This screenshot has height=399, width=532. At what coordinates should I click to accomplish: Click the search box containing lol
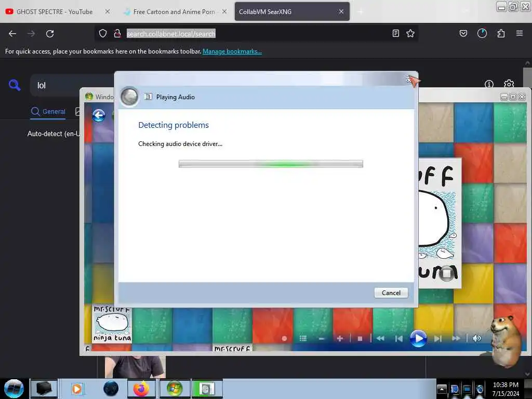(72, 85)
